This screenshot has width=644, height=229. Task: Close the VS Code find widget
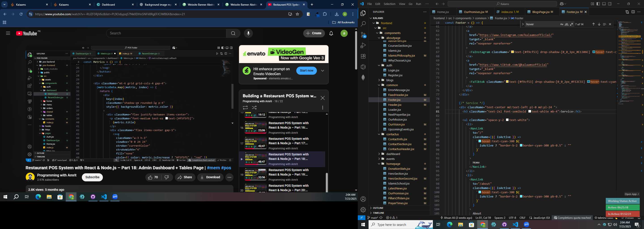coord(610,24)
